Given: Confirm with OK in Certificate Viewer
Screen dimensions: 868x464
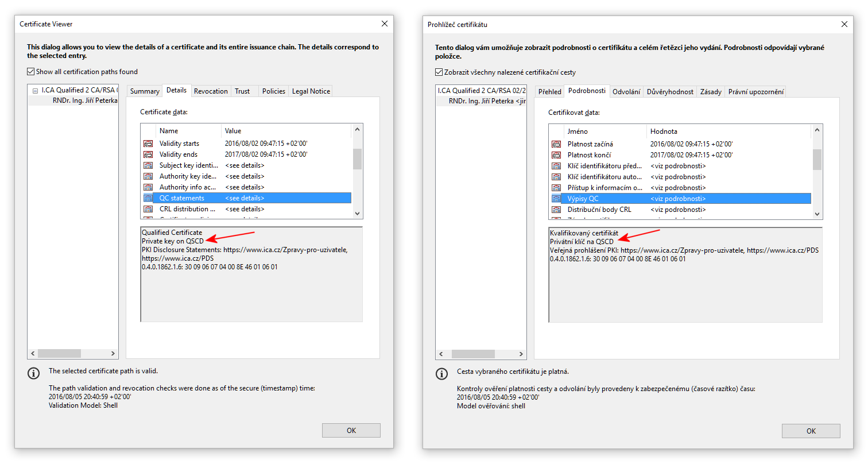Looking at the screenshot, I should 351,430.
